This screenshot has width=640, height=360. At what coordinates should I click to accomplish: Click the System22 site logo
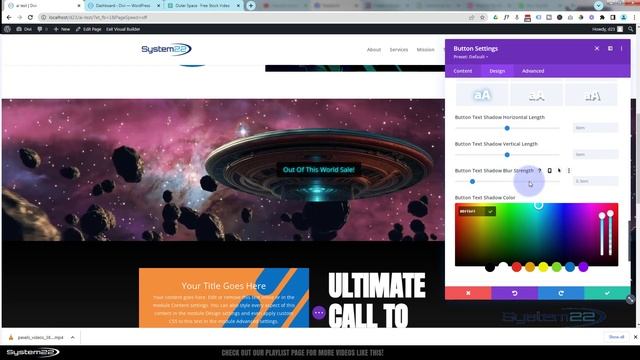(x=166, y=49)
